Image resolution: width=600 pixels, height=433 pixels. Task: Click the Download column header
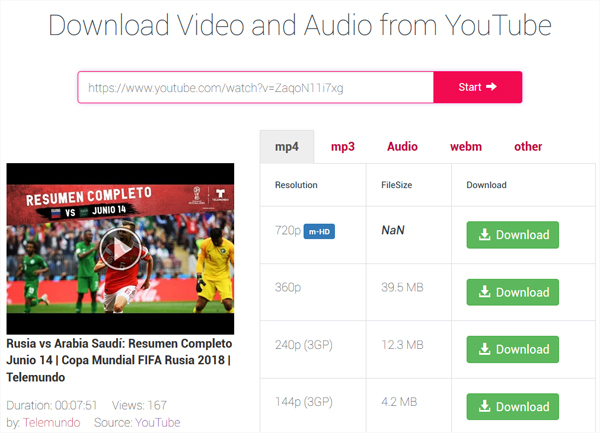486,185
